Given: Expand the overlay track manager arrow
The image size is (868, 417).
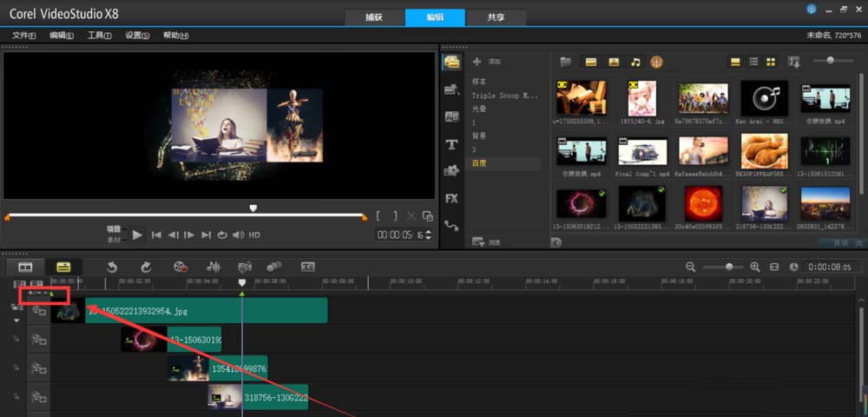Looking at the screenshot, I should 16,321.
